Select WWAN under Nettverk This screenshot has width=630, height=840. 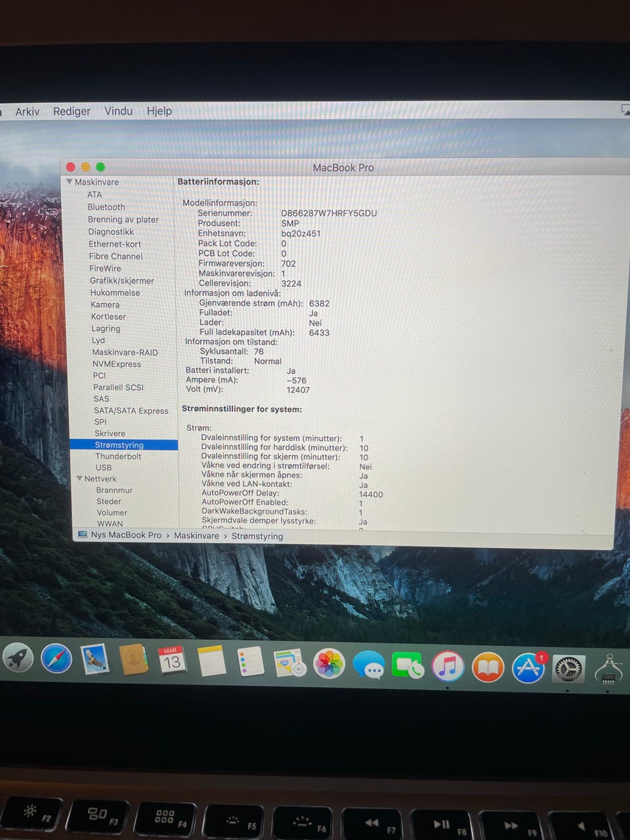point(110,524)
